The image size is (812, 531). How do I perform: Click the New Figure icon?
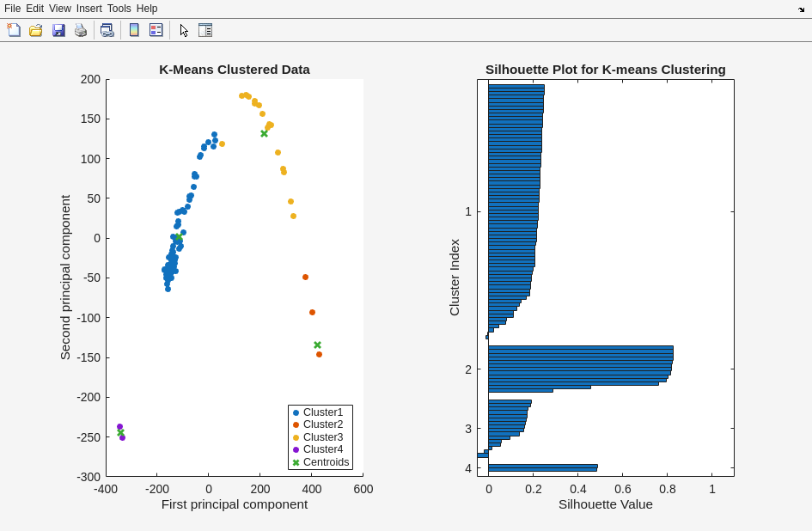[x=14, y=30]
